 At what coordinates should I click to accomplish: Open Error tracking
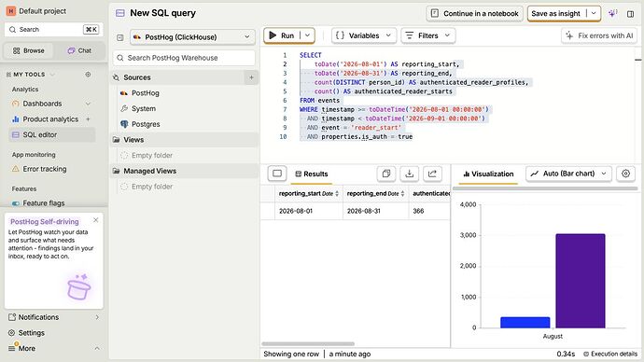pyautogui.click(x=45, y=169)
